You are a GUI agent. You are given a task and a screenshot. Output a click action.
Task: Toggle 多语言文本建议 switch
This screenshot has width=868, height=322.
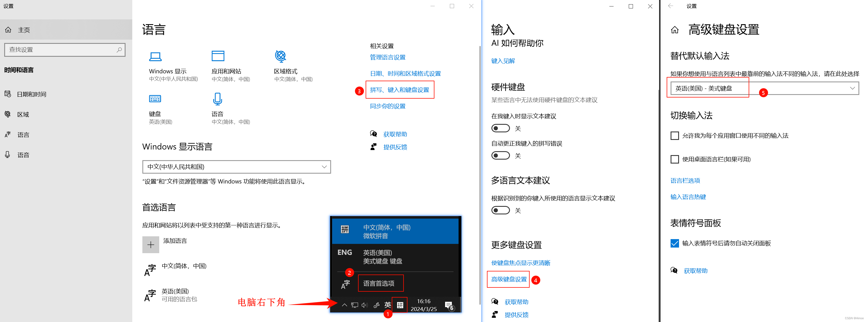click(500, 210)
